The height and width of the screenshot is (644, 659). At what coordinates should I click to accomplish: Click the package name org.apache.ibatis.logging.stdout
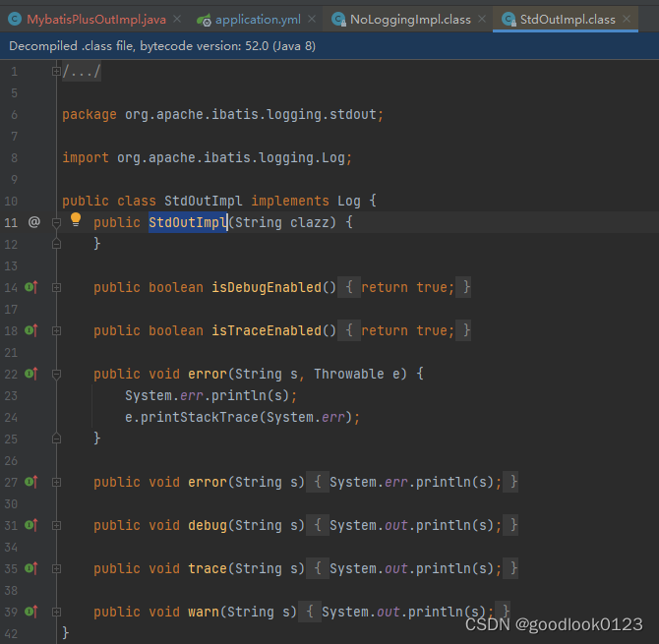[251, 114]
